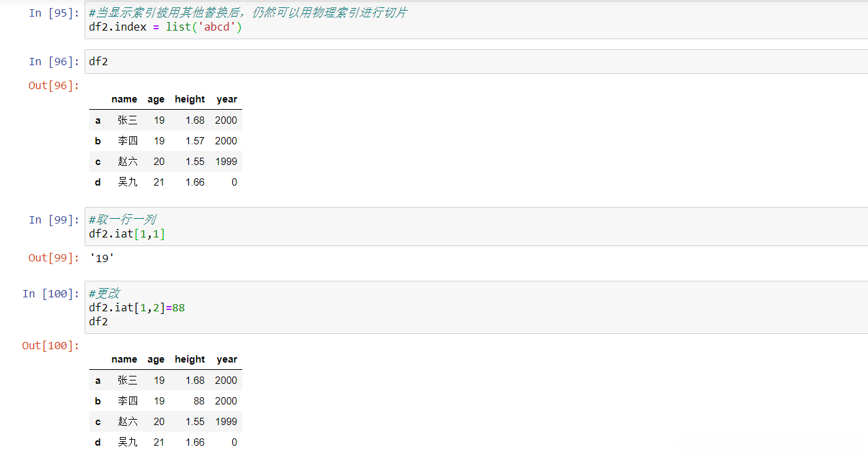Click the 'height' header in Out[96] table

(190, 99)
